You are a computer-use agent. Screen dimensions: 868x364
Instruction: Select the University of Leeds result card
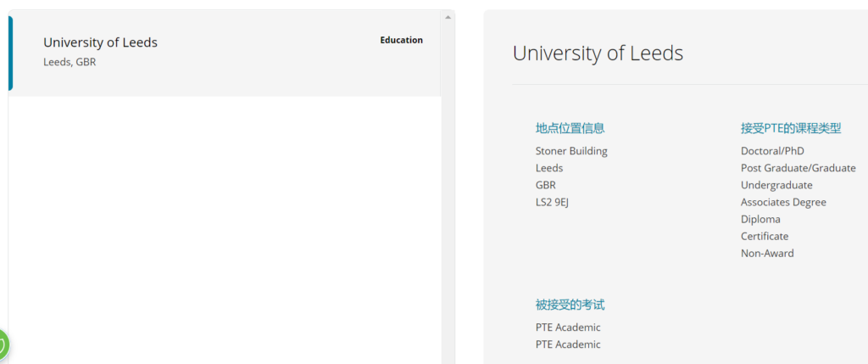pos(225,53)
